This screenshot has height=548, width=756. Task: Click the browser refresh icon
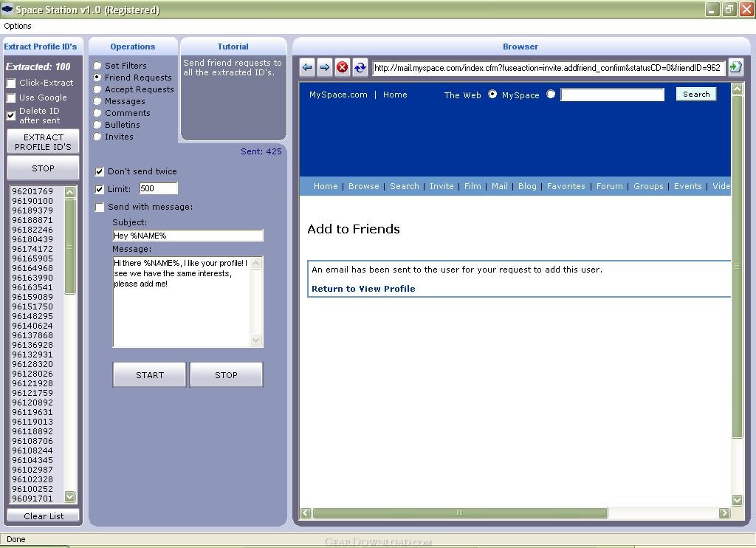click(x=360, y=67)
